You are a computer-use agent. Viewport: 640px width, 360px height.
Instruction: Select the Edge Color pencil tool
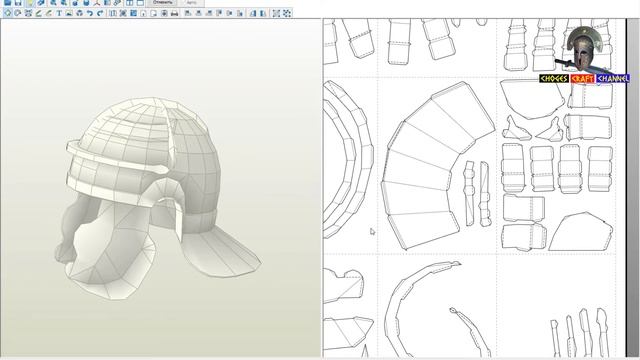pyautogui.click(x=49, y=13)
